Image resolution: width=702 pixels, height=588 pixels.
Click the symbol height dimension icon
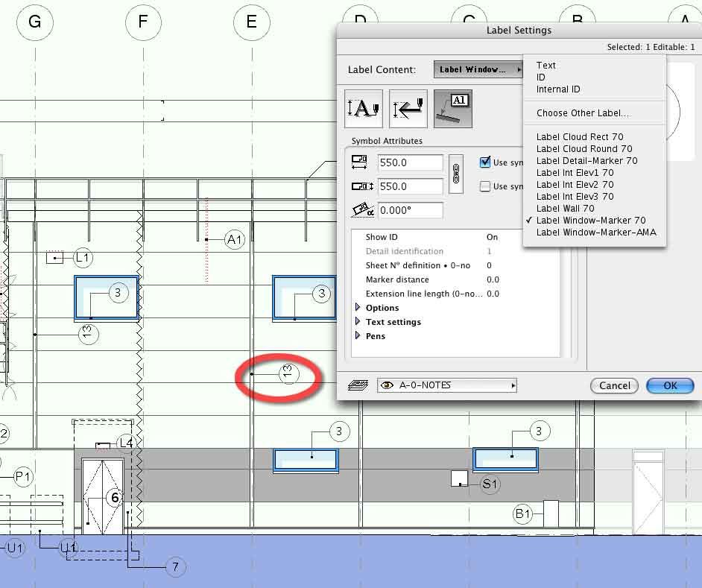click(x=362, y=186)
